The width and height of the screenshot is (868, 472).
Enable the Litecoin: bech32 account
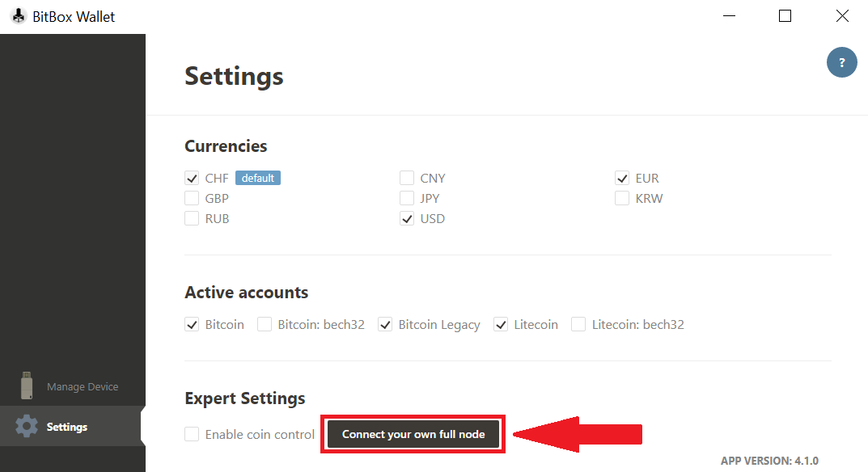pyautogui.click(x=578, y=325)
